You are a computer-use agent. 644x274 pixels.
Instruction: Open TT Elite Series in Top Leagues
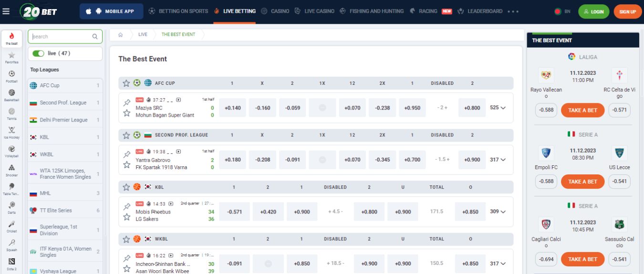point(65,210)
